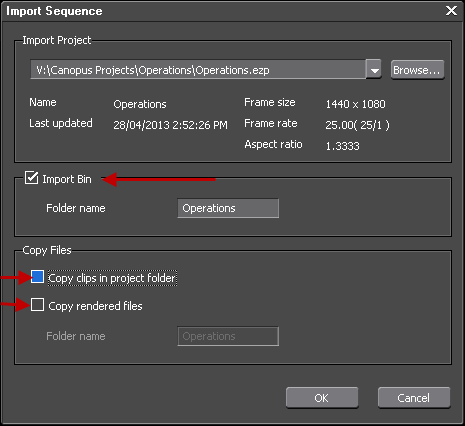Image resolution: width=465 pixels, height=426 pixels.
Task: Browse for a project file
Action: [417, 70]
